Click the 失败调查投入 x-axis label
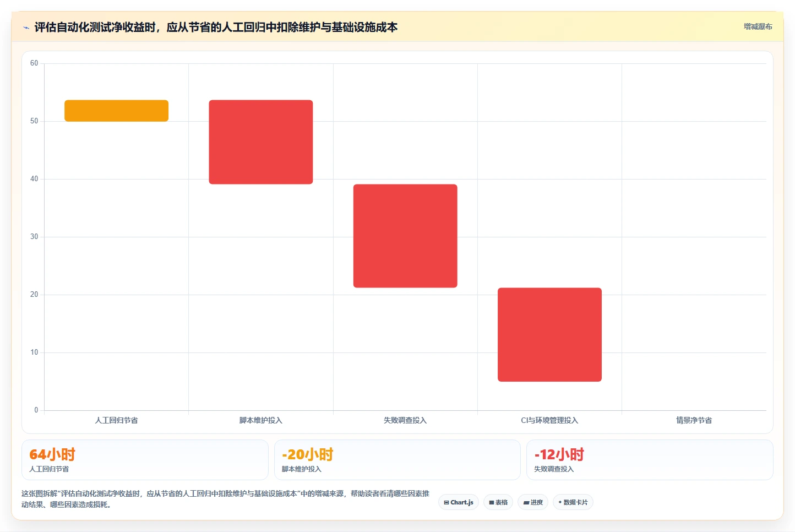Screen dimensions: 795x532 point(405,420)
